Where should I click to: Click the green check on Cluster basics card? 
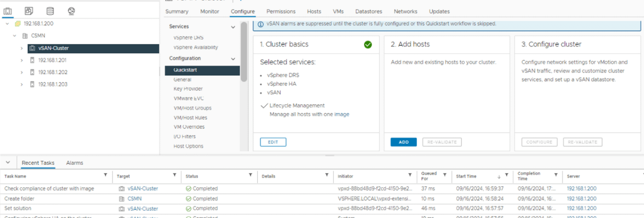[x=368, y=45]
